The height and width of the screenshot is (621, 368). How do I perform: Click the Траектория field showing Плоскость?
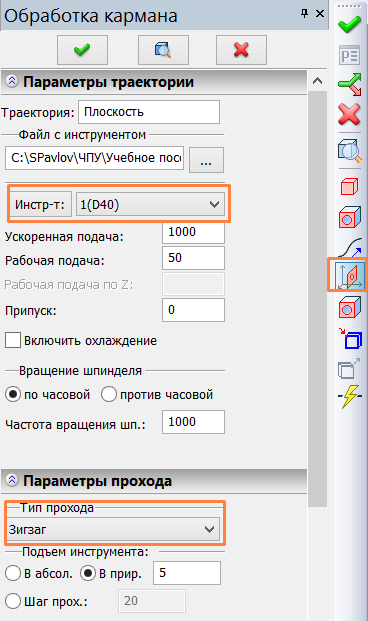(149, 112)
